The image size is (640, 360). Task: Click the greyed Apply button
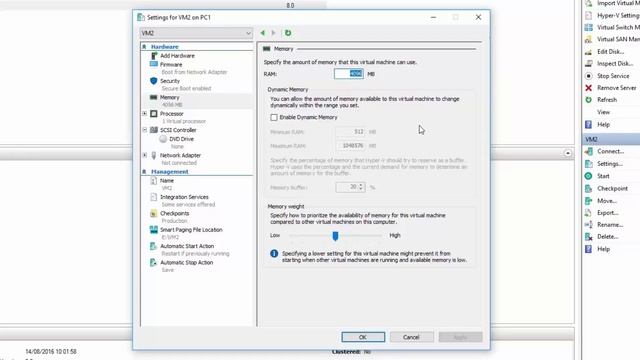[x=460, y=337]
